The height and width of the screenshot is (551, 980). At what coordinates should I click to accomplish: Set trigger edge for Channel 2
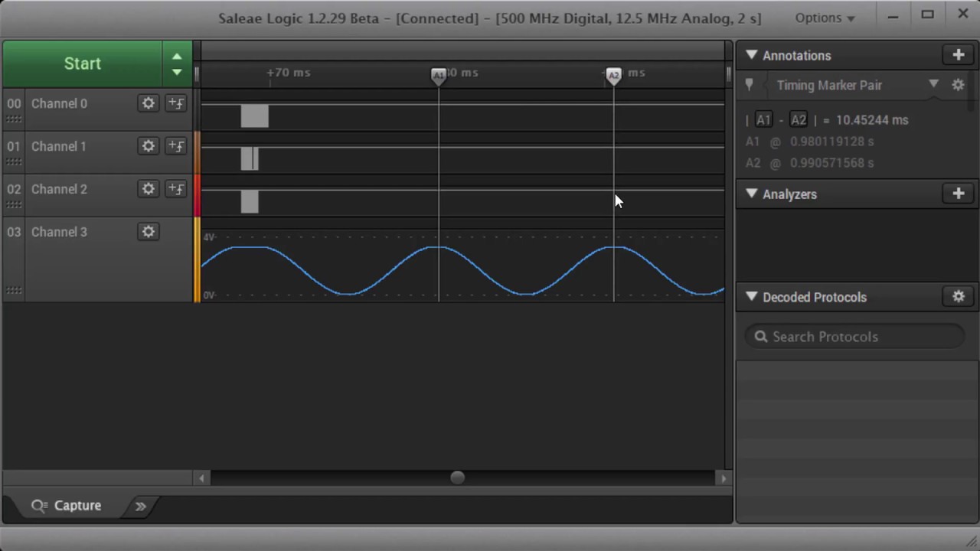(176, 189)
